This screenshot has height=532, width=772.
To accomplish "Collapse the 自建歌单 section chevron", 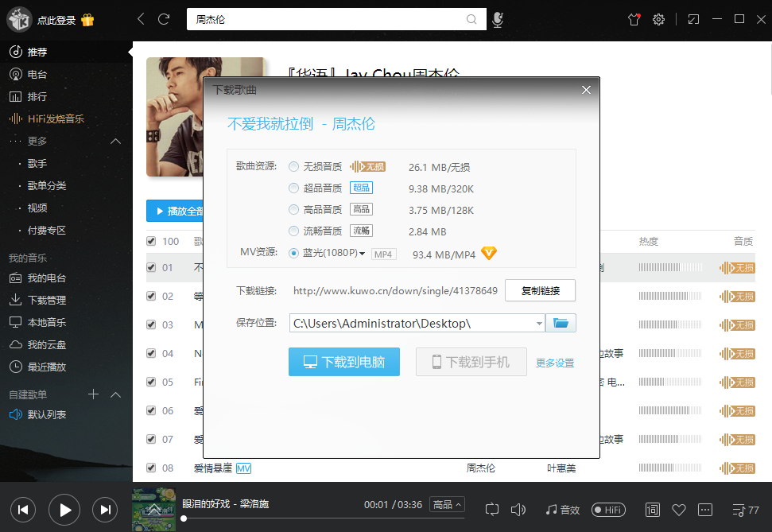I will tap(116, 394).
